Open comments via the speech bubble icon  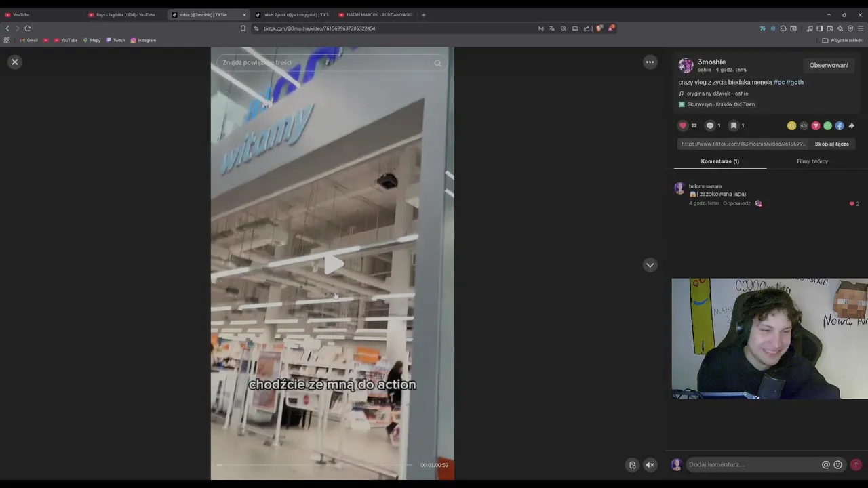[710, 125]
